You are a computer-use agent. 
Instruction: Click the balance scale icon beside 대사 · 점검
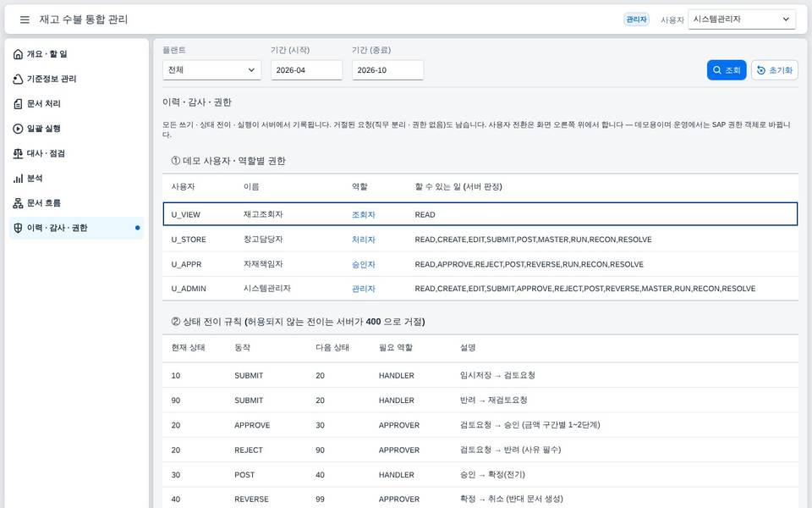coord(18,153)
